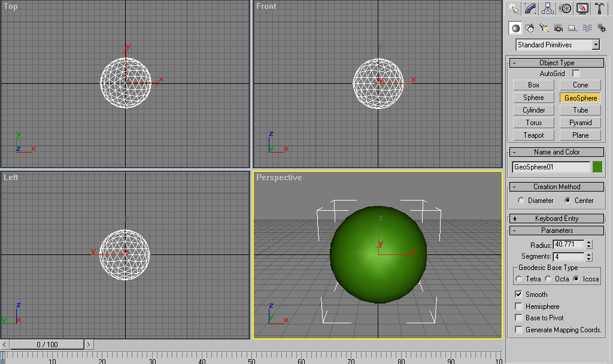Collapse the Creation Method rollout
613x364 pixels.
click(557, 187)
